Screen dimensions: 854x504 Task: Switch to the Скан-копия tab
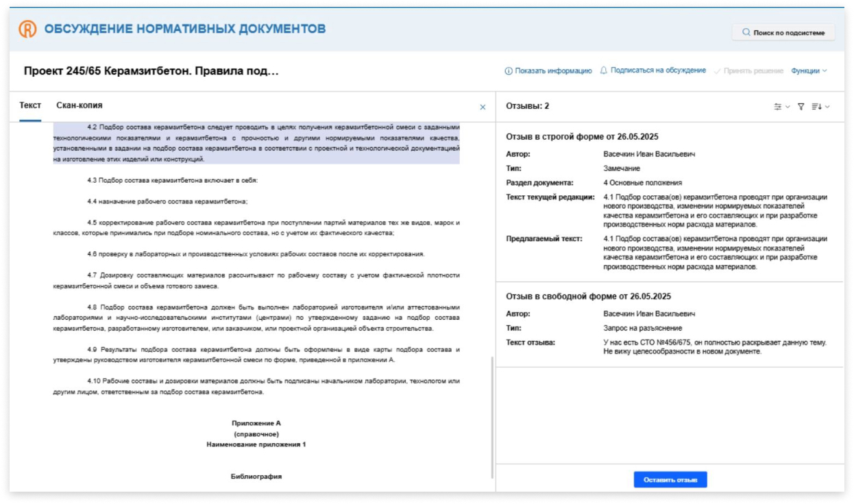(x=80, y=105)
